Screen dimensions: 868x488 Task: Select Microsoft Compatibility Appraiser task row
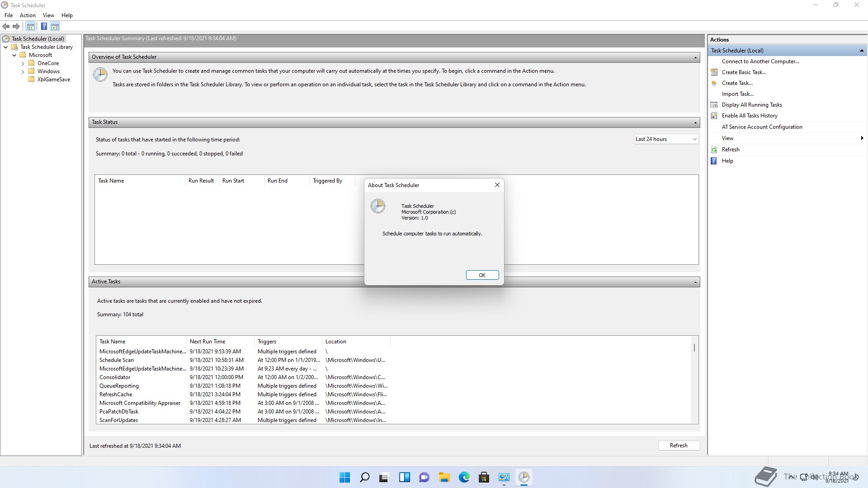(x=244, y=403)
